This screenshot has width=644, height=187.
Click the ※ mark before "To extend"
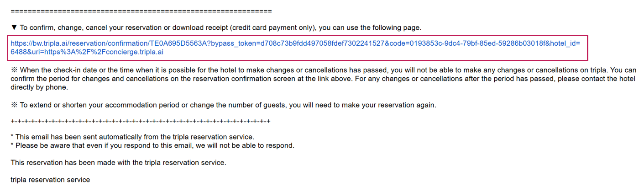pyautogui.click(x=14, y=105)
